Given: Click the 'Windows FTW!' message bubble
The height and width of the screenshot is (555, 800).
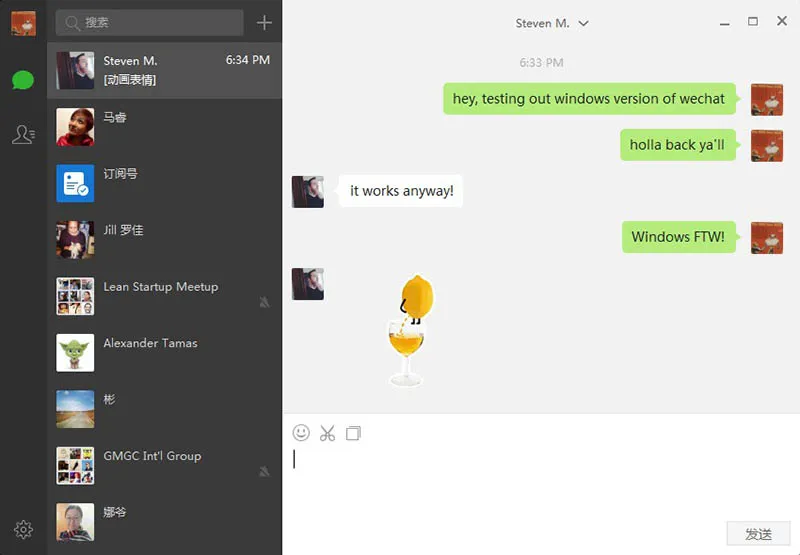Looking at the screenshot, I should click(678, 237).
